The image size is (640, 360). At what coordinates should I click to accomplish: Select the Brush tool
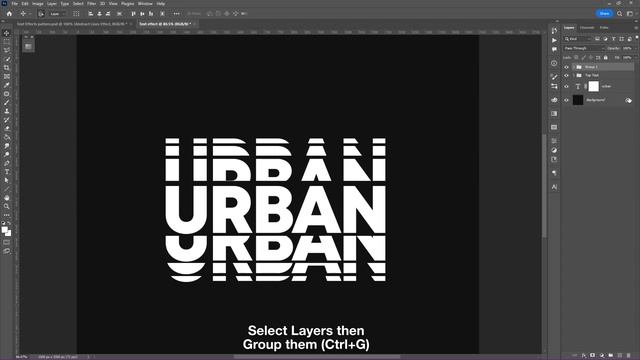(7, 102)
